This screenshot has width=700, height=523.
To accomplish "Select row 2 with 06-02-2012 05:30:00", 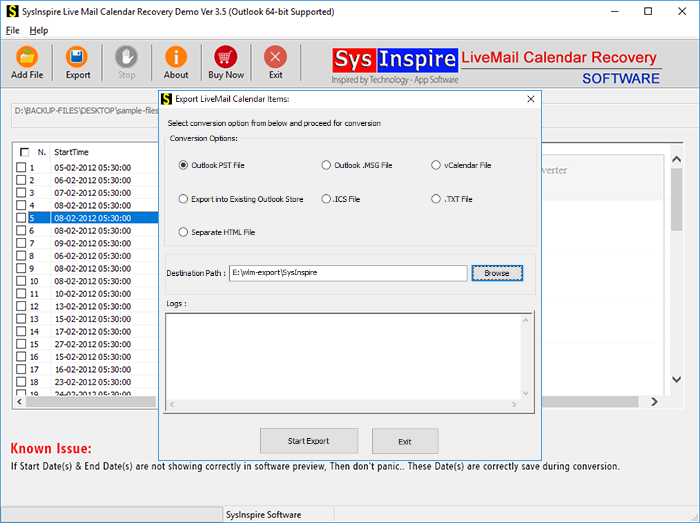I will pyautogui.click(x=87, y=180).
